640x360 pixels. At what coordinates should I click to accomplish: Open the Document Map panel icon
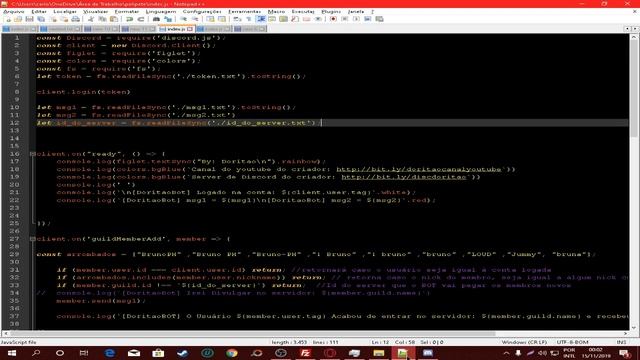pyautogui.click(x=283, y=19)
